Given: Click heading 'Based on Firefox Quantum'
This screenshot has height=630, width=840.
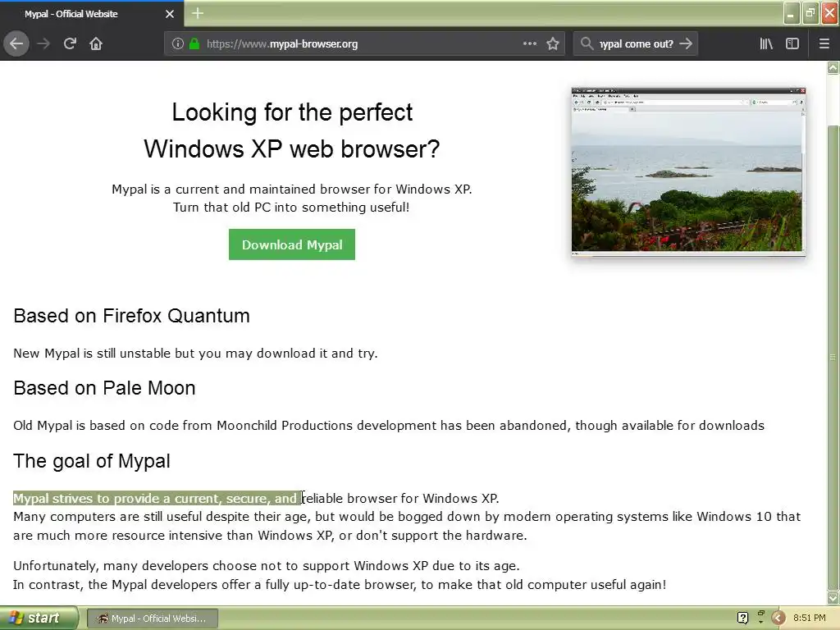Looking at the screenshot, I should [132, 316].
